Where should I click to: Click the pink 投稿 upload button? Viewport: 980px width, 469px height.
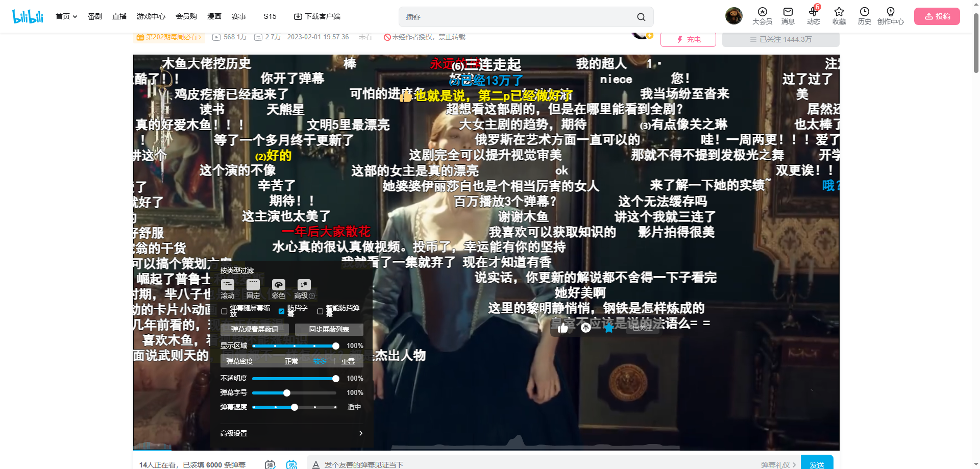pos(937,16)
